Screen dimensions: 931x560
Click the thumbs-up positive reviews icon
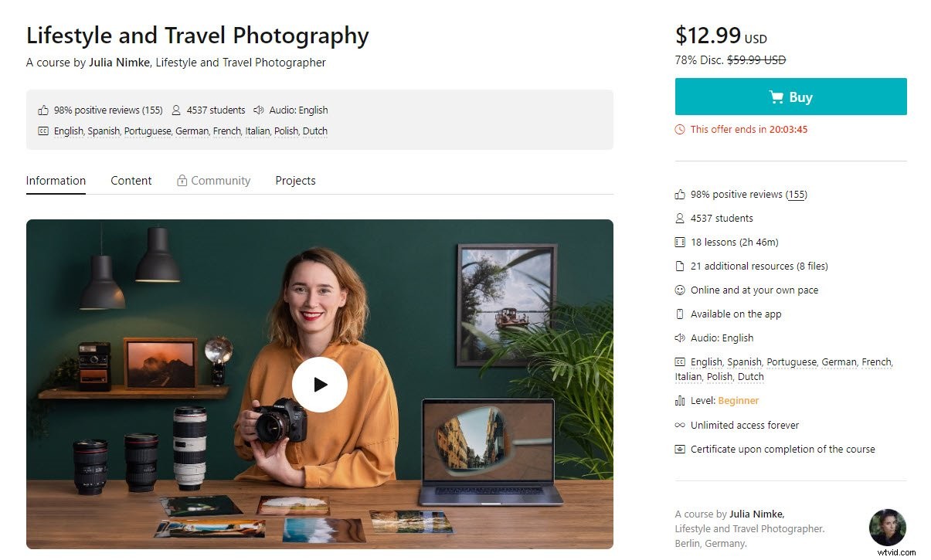pyautogui.click(x=680, y=194)
